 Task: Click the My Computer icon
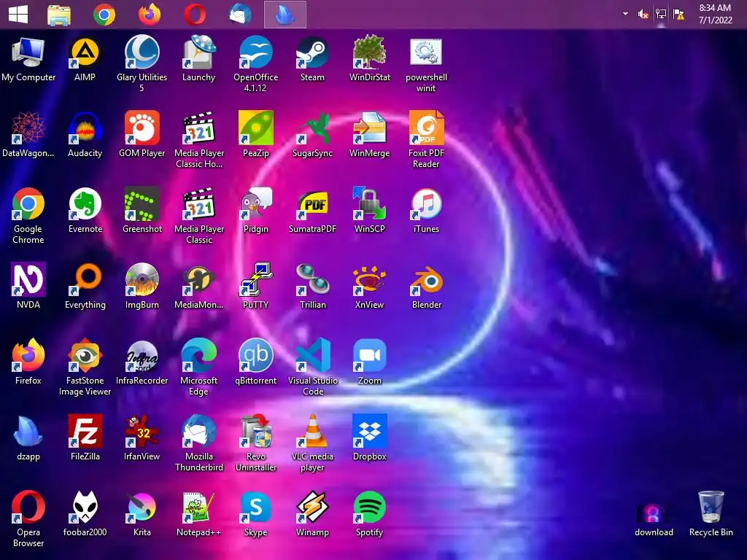(x=28, y=52)
